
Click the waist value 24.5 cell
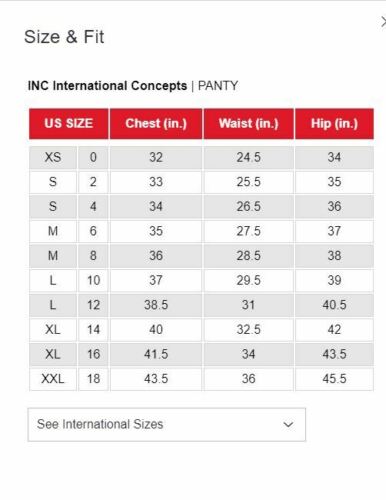coord(249,157)
